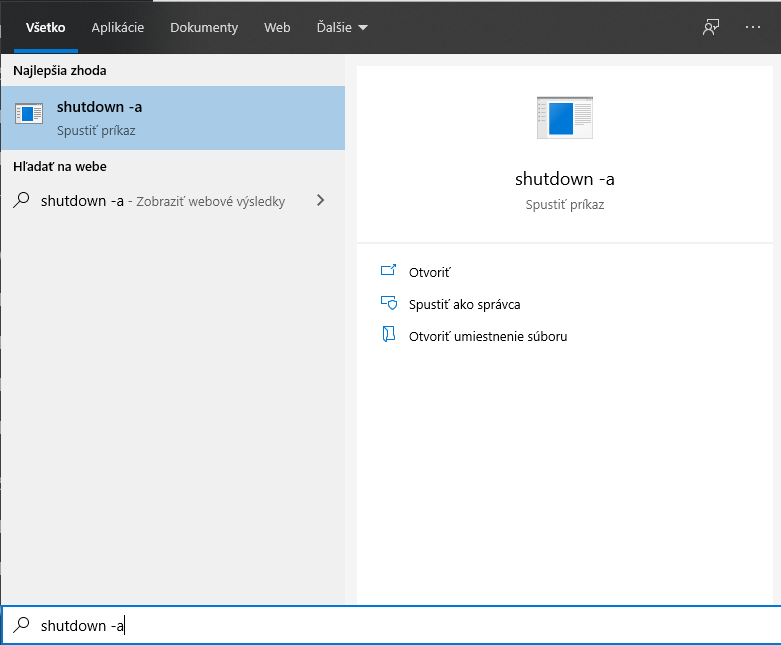
Task: Click Spustiť príkaz text in preview pane
Action: pyautogui.click(x=565, y=205)
